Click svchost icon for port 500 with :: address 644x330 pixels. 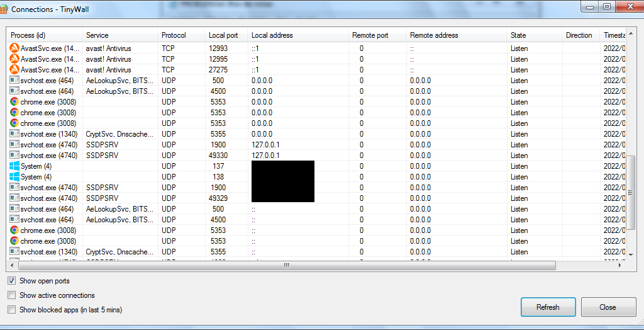[14, 208]
